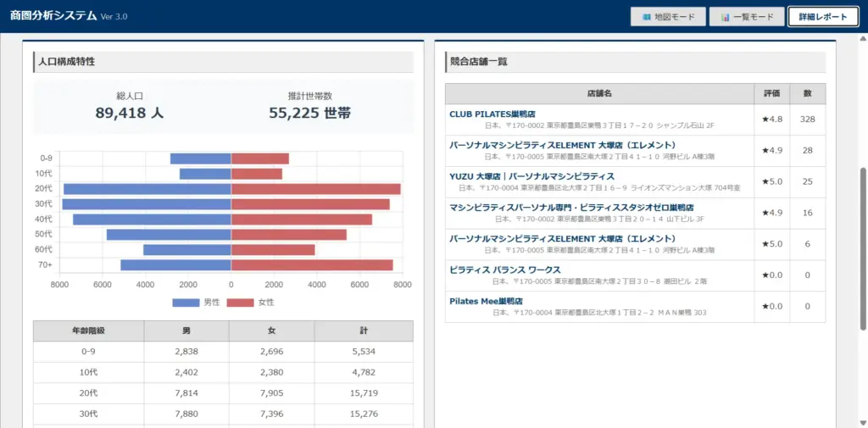This screenshot has width=868, height=428.
Task: Click the 店舗名 column header
Action: pos(599,94)
